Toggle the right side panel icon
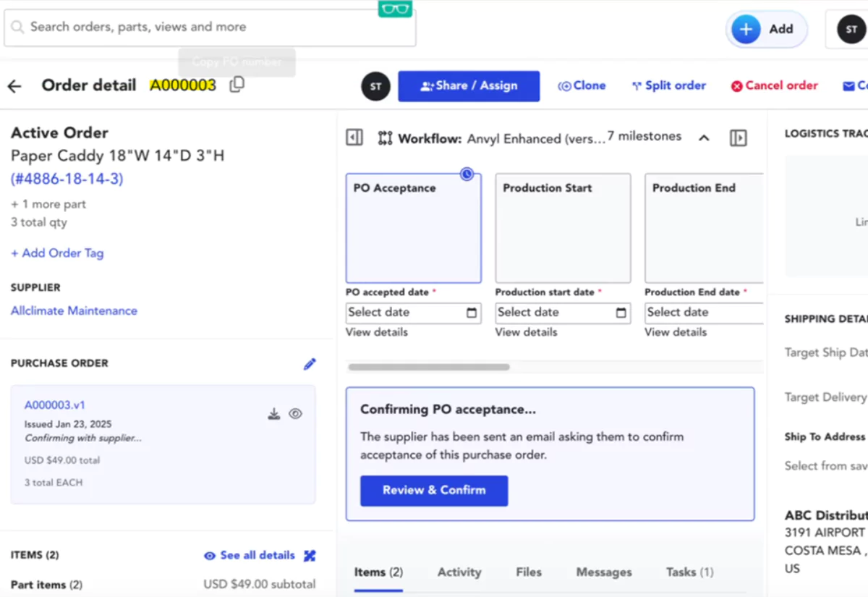 click(x=738, y=137)
